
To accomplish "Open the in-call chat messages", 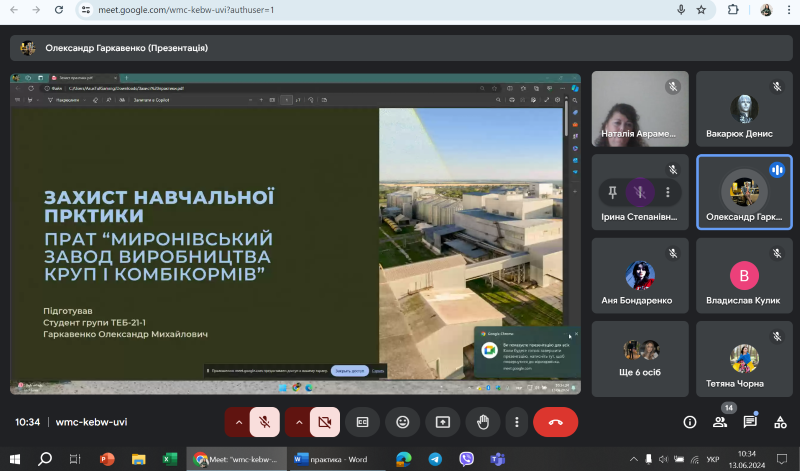I will [749, 422].
